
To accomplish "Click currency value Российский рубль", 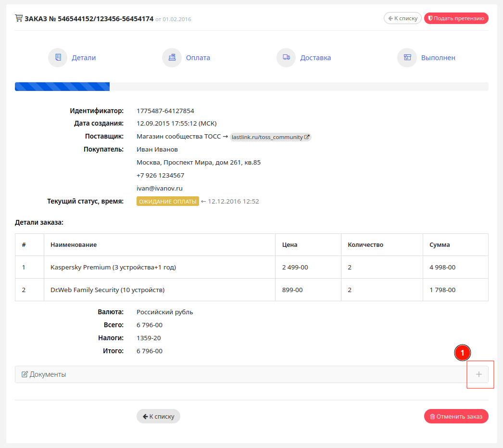I will click(165, 312).
